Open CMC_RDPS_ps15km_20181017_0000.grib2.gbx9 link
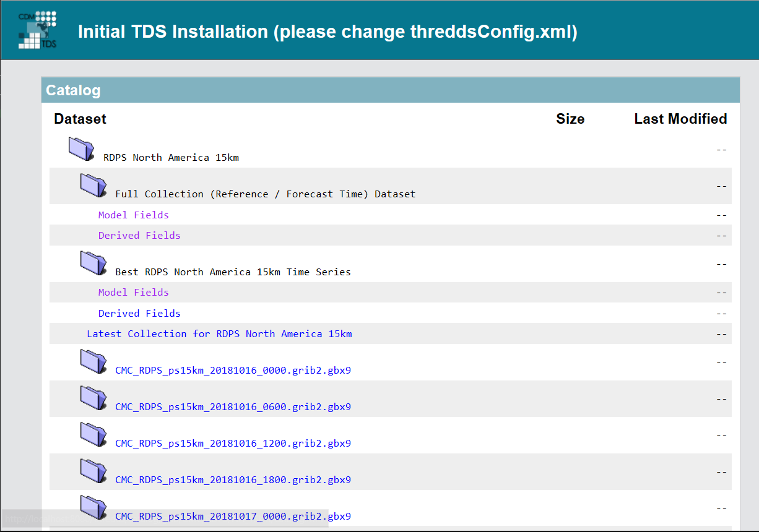The width and height of the screenshot is (759, 532). [233, 517]
